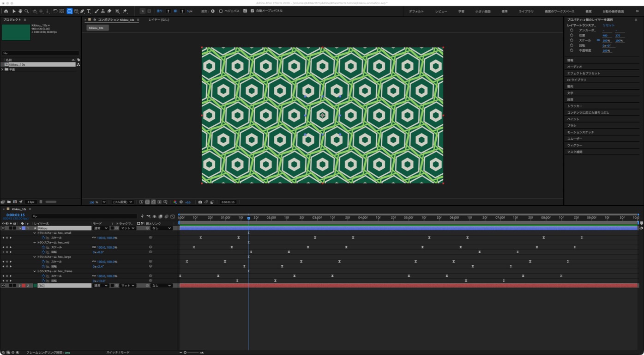This screenshot has width=644, height=355.
Task: Open the [BG] layer track matte dropdown
Action: [x=128, y=286]
